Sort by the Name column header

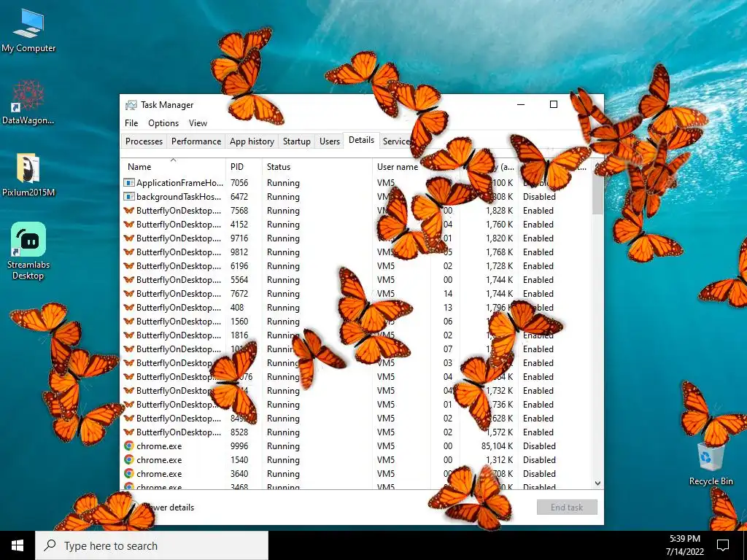click(173, 167)
